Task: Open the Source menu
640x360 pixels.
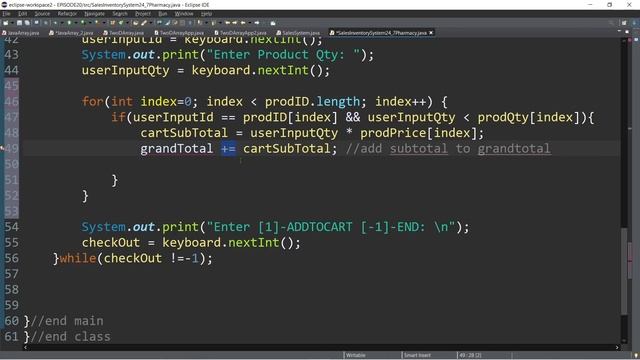Action: pyautogui.click(x=42, y=13)
